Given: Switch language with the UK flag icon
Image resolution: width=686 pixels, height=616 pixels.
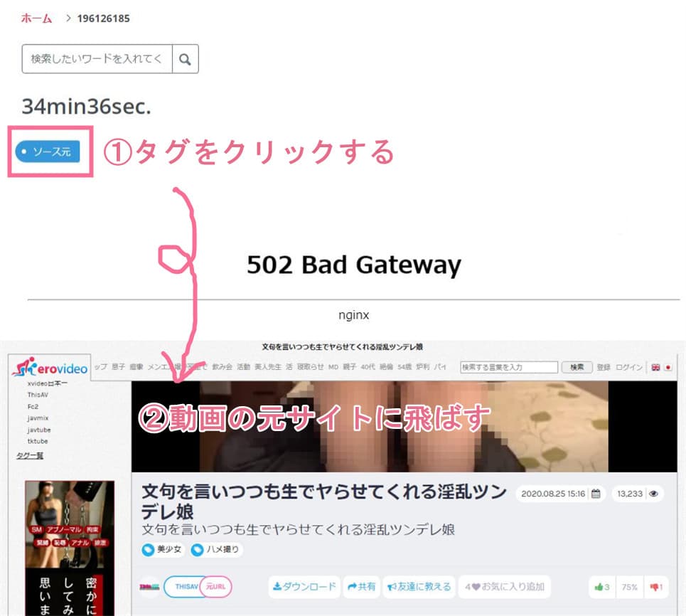Looking at the screenshot, I should tap(655, 367).
